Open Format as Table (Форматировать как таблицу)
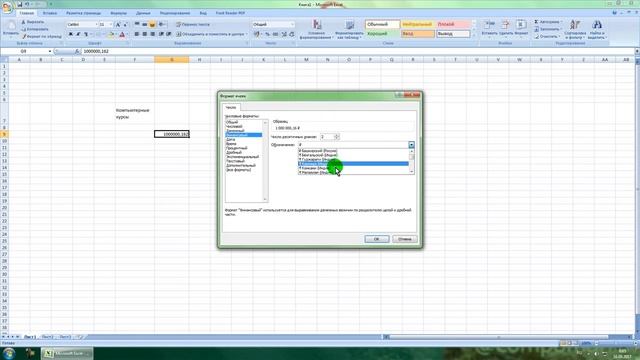 349,29
